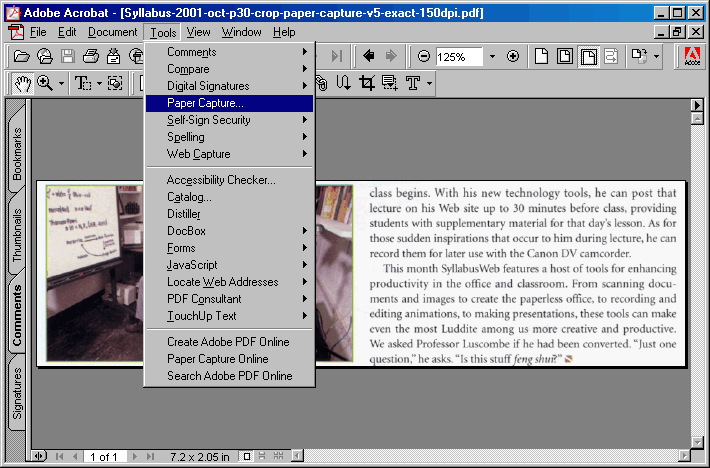Click the Fit in Window icon
Screen dimensions: 710x468
point(565,56)
